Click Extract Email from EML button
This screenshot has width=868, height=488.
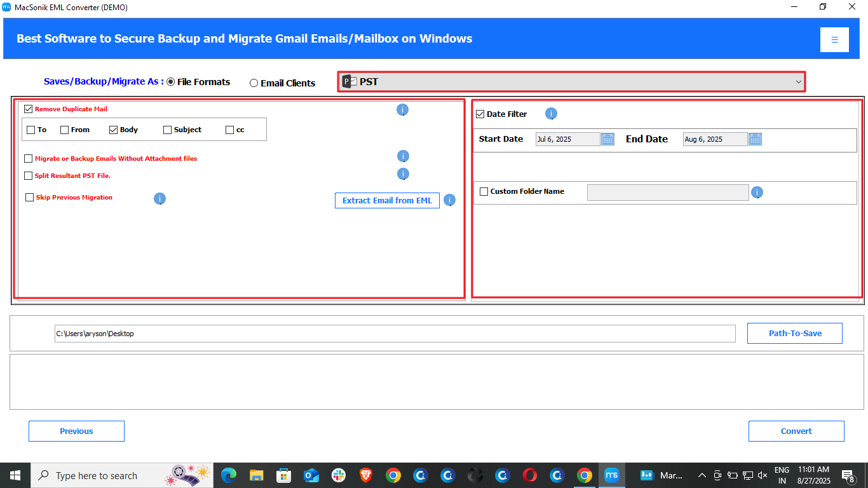(387, 200)
